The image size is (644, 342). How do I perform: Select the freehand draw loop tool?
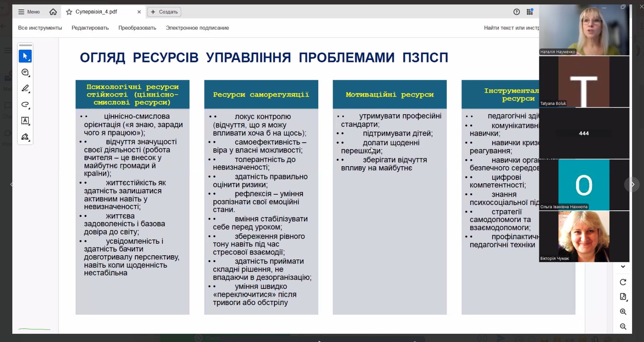25,105
